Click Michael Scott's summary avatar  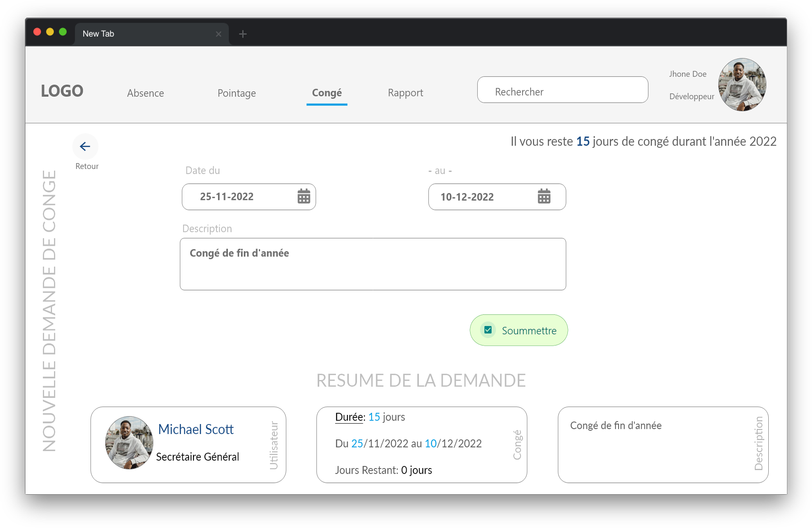[129, 443]
